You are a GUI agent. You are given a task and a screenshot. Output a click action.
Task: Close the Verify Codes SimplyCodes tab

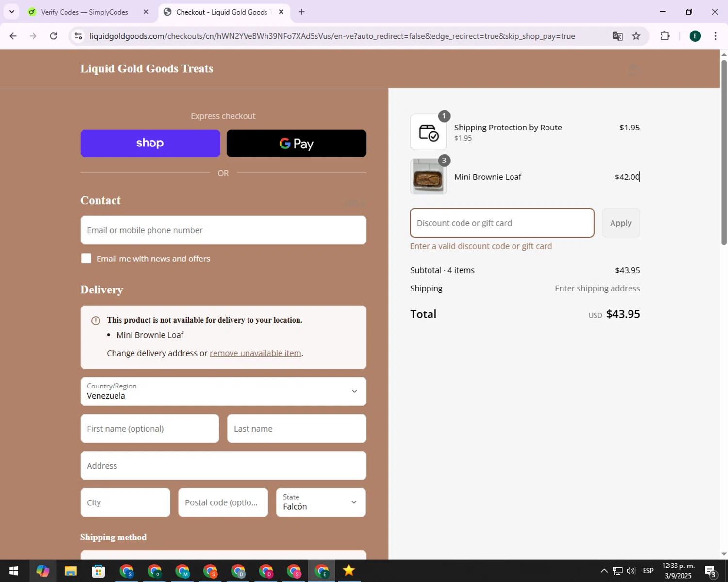146,12
